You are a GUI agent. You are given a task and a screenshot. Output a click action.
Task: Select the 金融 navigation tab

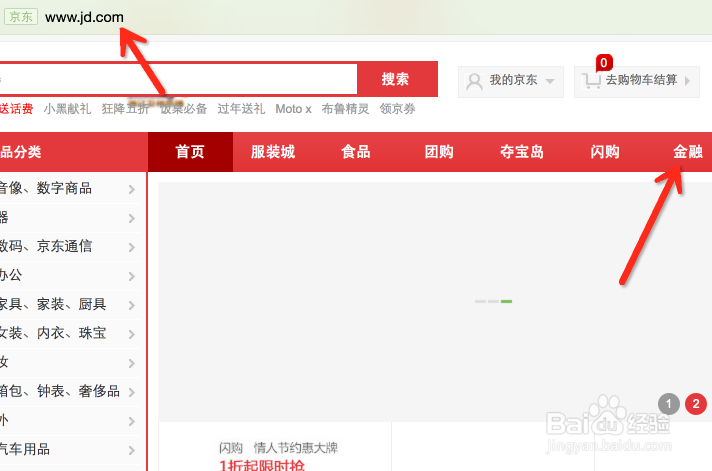tap(688, 152)
